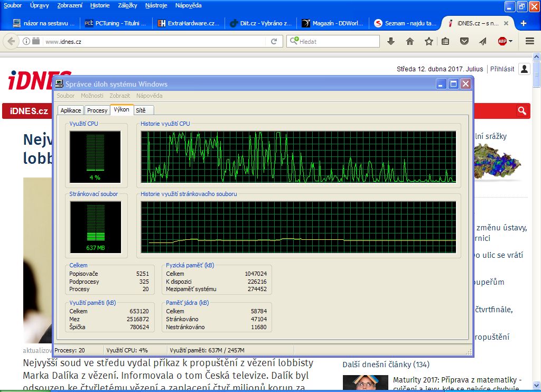Viewport: 541px width, 392px height.
Task: Open the Historie menu in Firefox
Action: tap(100, 5)
